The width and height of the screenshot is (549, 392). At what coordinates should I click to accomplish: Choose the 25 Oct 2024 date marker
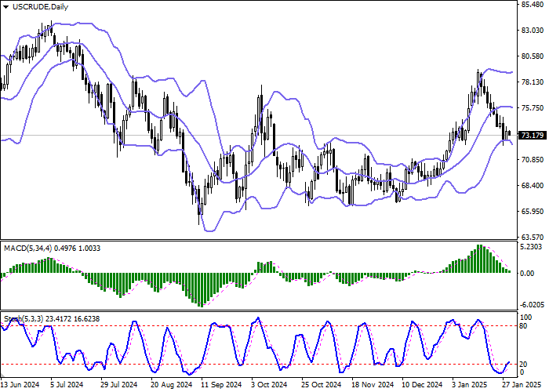coord(322,385)
